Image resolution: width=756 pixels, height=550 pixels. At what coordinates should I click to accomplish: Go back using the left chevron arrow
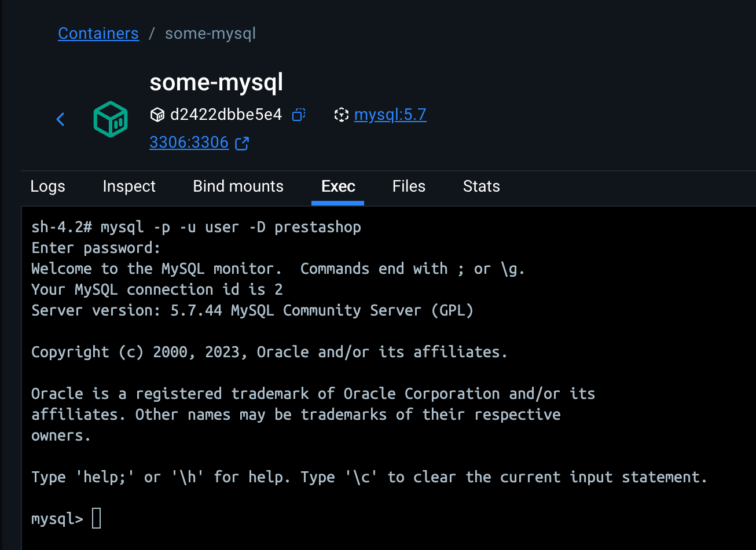pos(61,119)
